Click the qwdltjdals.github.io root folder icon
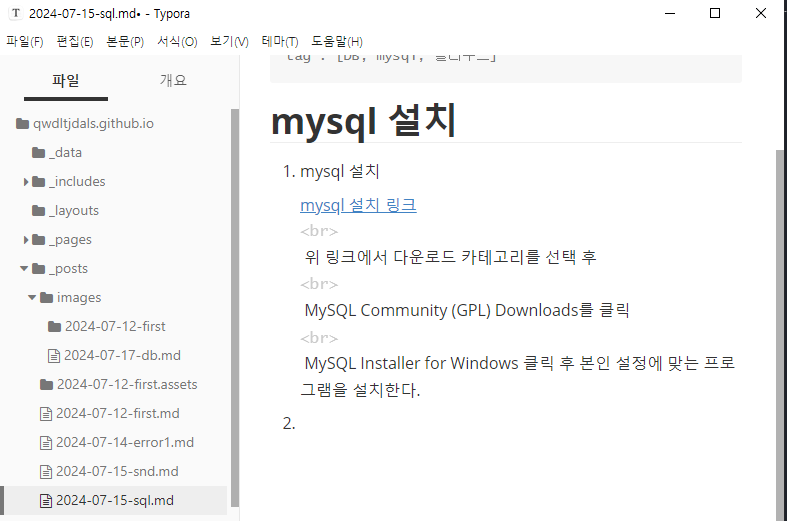This screenshot has width=787, height=521. tap(23, 123)
